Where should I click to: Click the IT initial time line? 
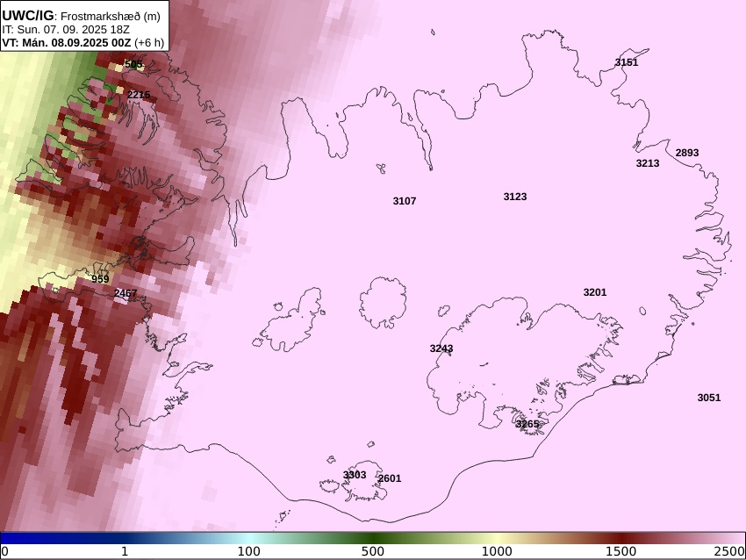point(66,30)
